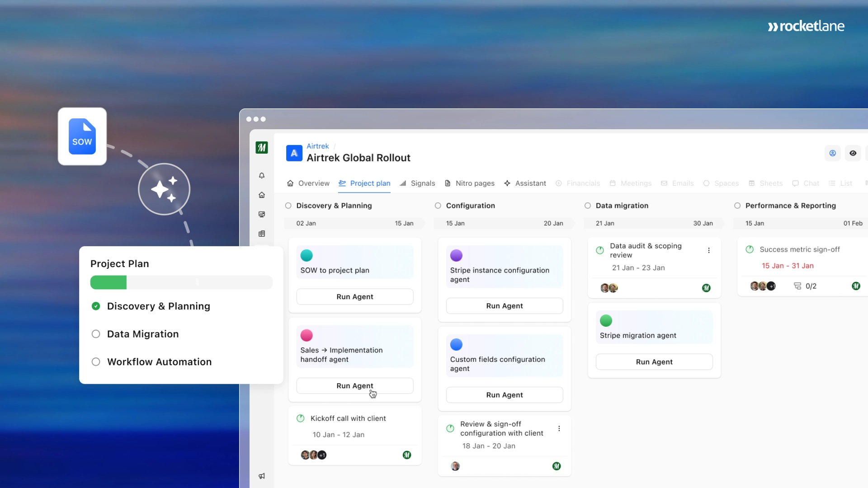
Task: Open Kickoff call with client task card
Action: [348, 418]
